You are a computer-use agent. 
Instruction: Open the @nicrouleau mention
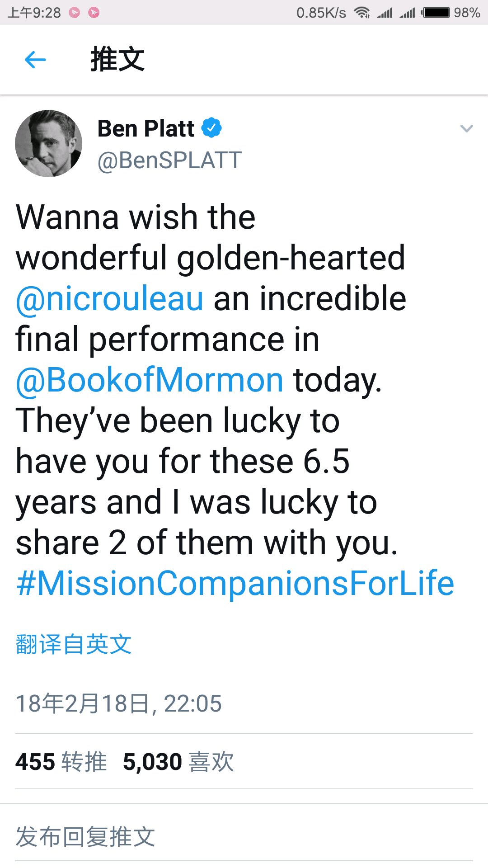click(110, 299)
